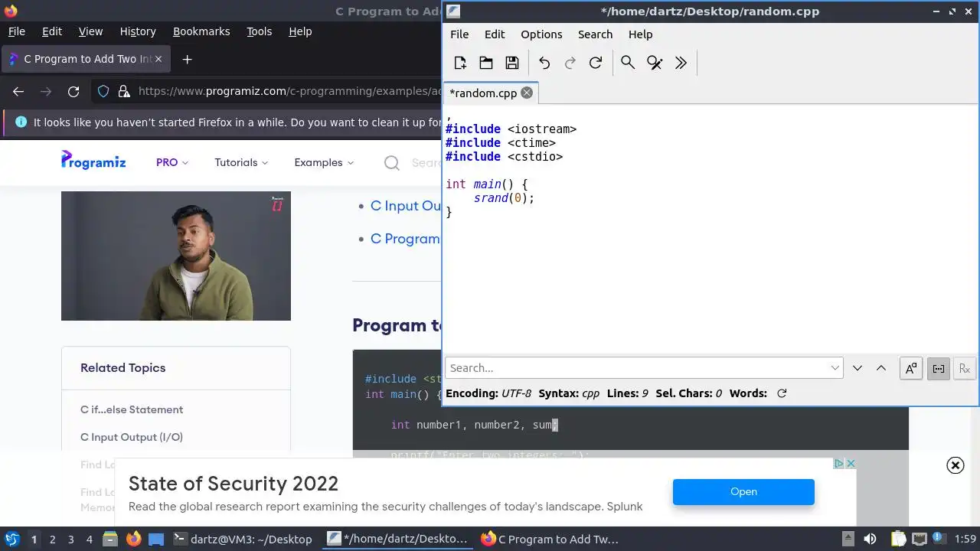Viewport: 980px width, 551px height.
Task: Expand the PRO dropdown on Programiz
Action: point(172,162)
